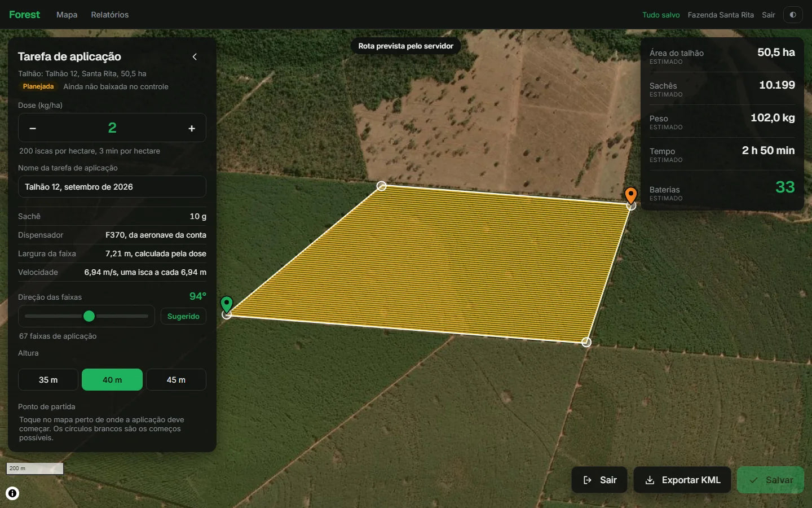Screen dimensions: 812x508
Task: Apply the Sugerido direction button
Action: coord(183,316)
